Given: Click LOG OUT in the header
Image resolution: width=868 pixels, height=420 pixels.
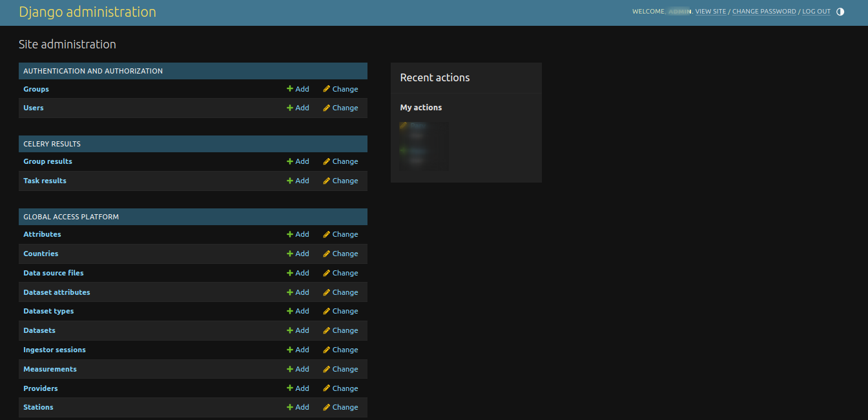Looking at the screenshot, I should (x=816, y=11).
